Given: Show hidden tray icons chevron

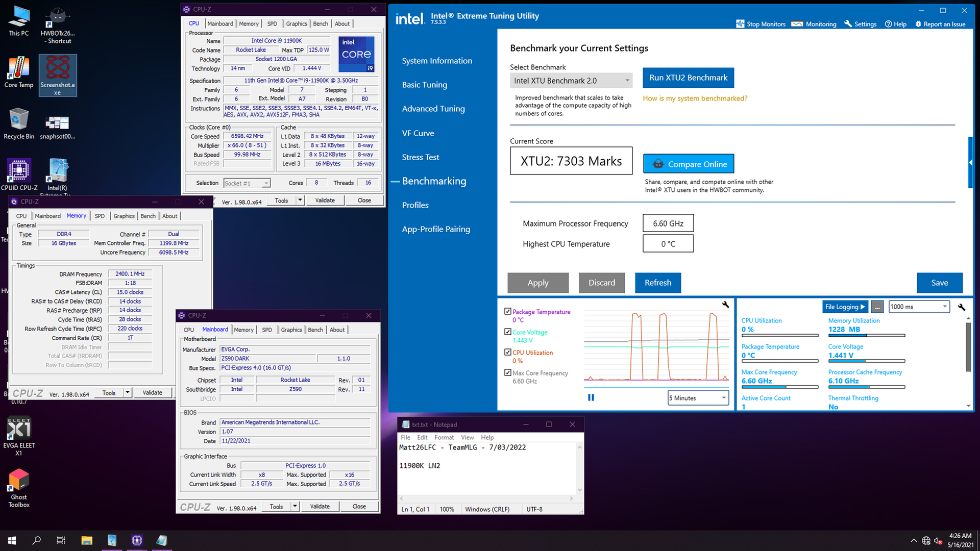Looking at the screenshot, I should pos(913,541).
